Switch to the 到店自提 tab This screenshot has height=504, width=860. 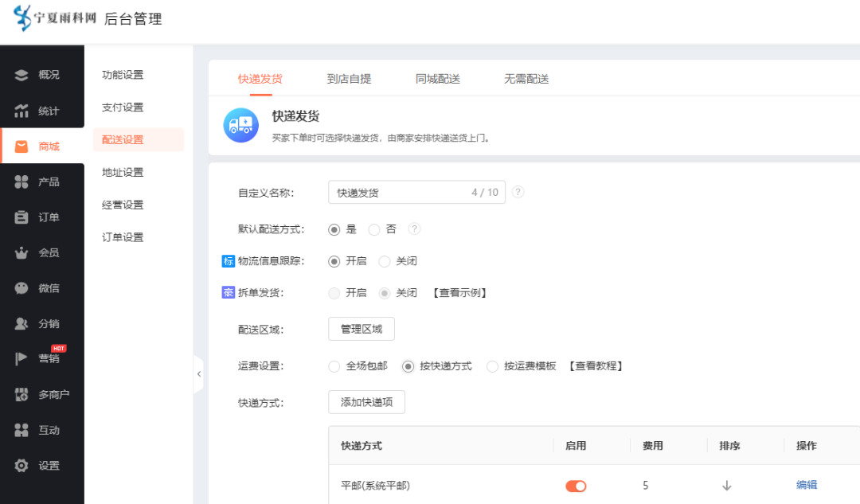tap(350, 79)
